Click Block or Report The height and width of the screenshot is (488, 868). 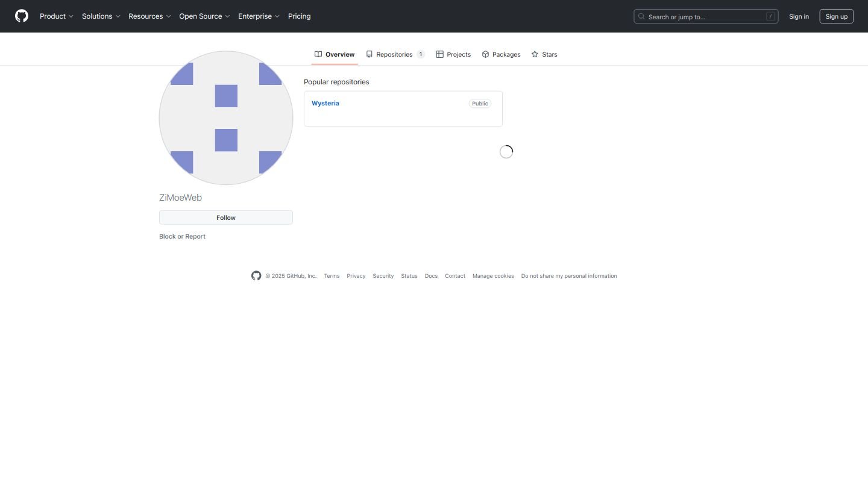tap(182, 236)
